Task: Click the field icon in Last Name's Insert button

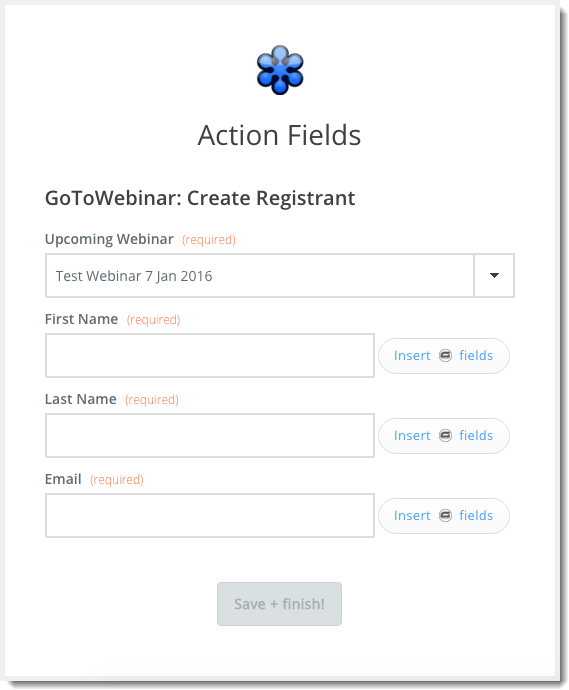Action: point(445,436)
